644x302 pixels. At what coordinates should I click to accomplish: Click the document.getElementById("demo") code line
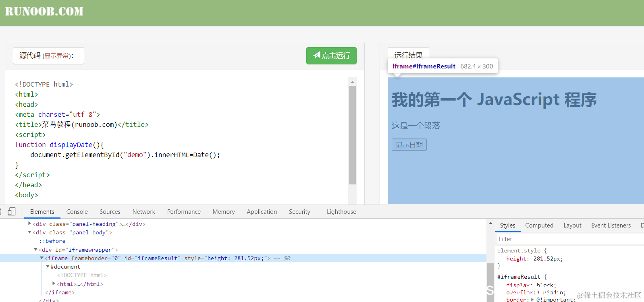(125, 155)
